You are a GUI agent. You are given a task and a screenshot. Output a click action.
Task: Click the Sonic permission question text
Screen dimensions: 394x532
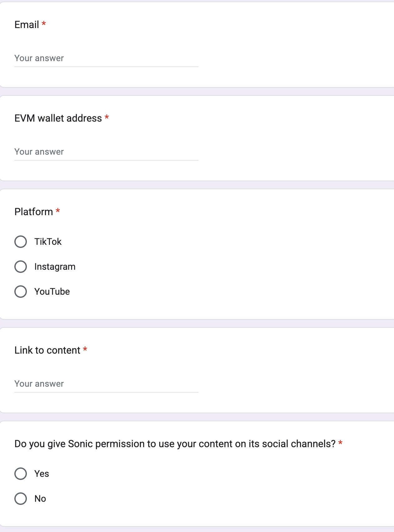pos(175,444)
